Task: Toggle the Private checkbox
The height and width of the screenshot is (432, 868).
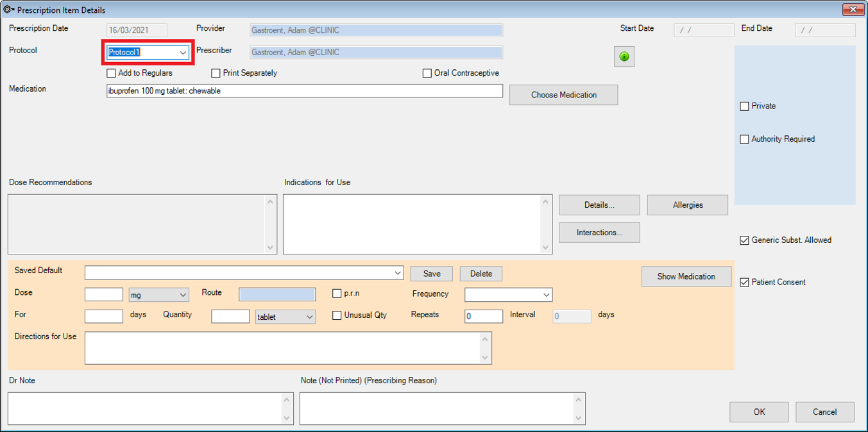Action: [745, 106]
